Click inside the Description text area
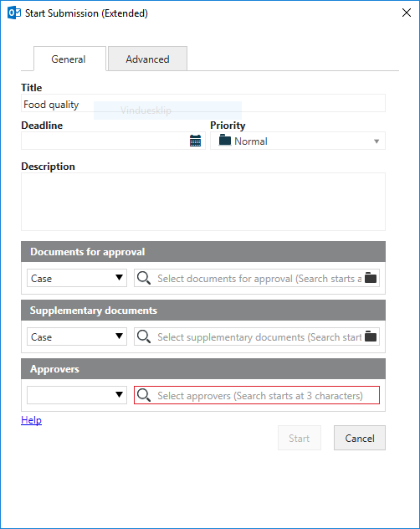Image resolution: width=420 pixels, height=529 pixels. (x=203, y=202)
